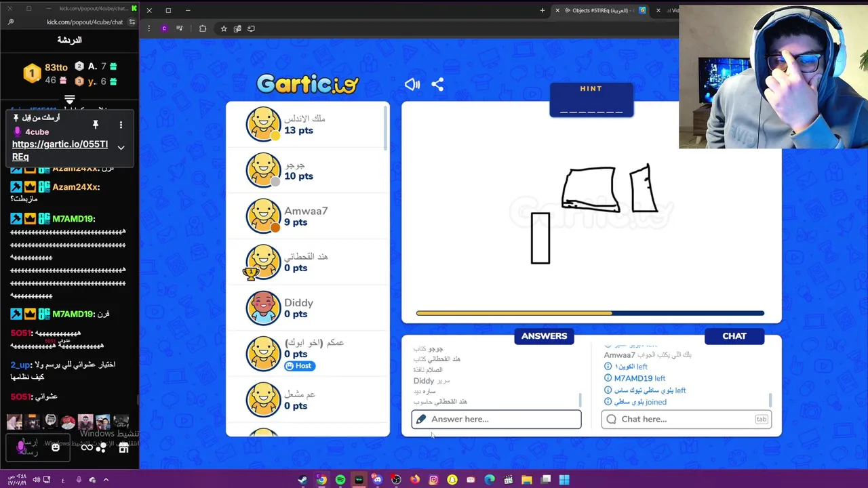
Task: Switch to the Objects #5TIREq tab
Action: (598, 10)
